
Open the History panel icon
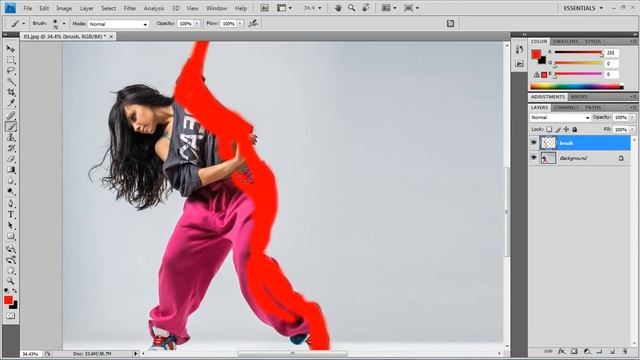coord(519,50)
